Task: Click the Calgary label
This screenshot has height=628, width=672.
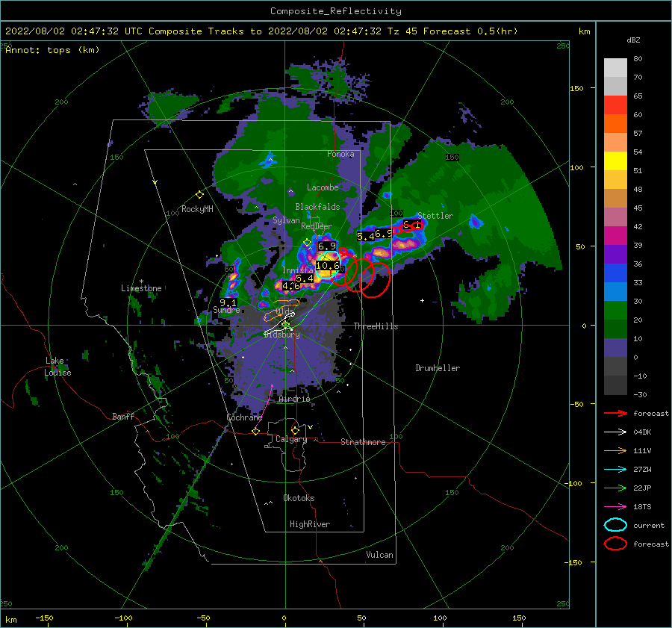Action: click(x=291, y=439)
